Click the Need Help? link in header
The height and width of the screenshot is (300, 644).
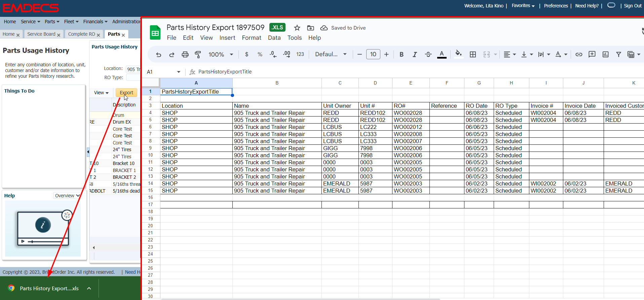tap(587, 6)
